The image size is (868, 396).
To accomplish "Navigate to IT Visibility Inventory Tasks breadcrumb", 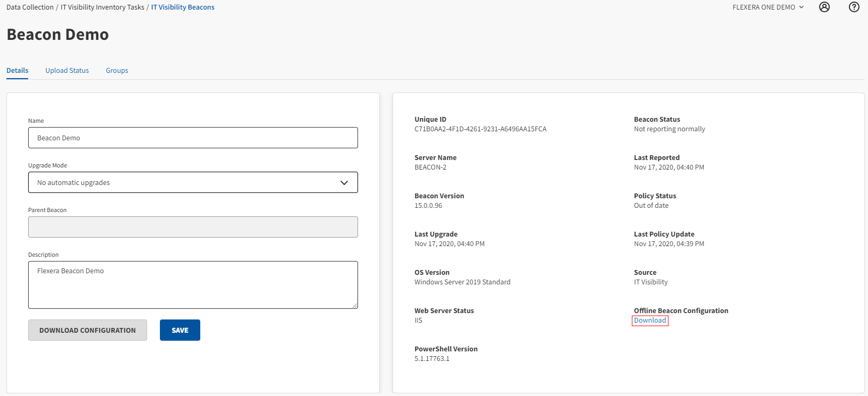I will tap(103, 7).
